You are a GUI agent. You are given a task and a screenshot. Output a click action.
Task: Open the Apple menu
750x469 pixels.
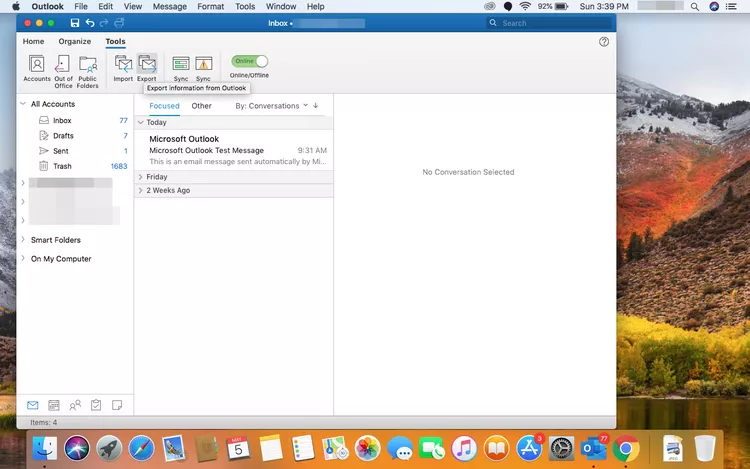[x=16, y=7]
